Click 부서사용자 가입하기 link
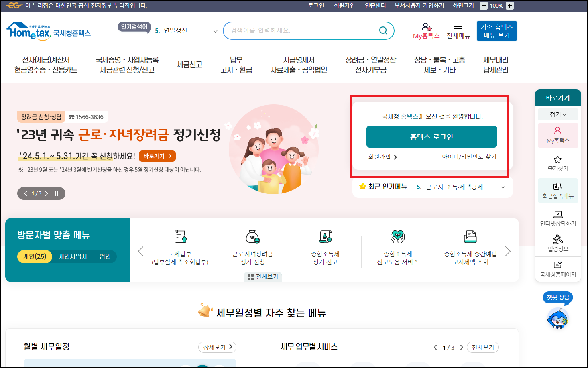 tap(419, 6)
